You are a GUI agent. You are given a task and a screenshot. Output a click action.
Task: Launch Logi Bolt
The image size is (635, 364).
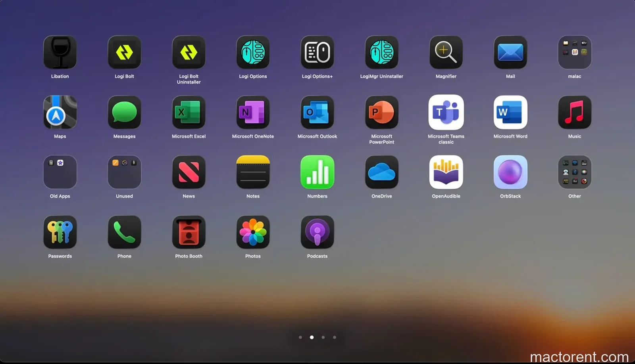tap(124, 52)
